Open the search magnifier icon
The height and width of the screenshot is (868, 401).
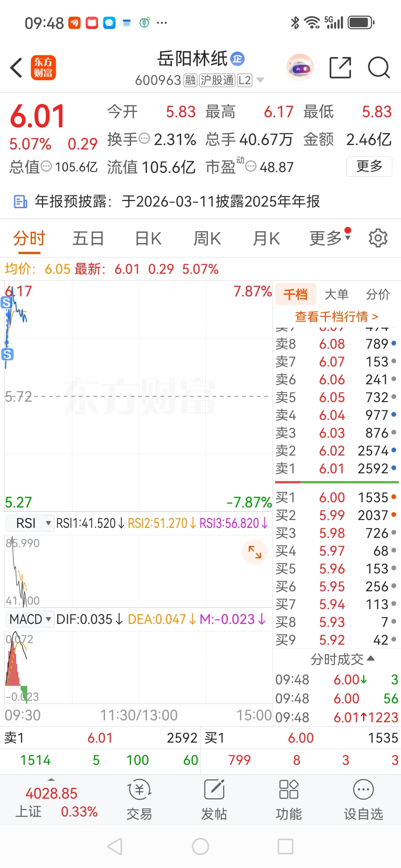[x=379, y=68]
